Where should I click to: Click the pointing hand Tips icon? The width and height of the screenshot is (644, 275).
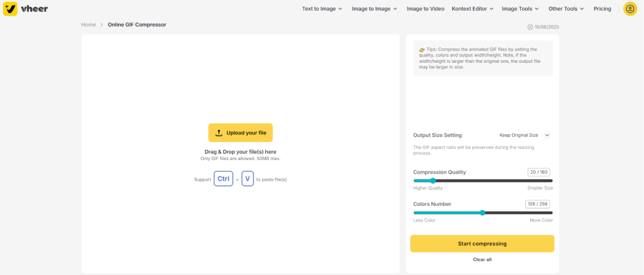(421, 50)
